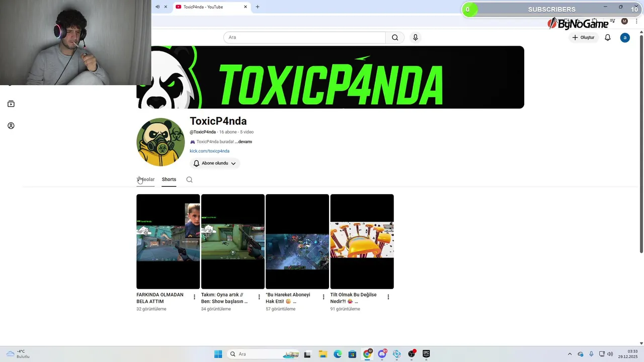
Task: Click the YouTube search magnifier button
Action: [395, 37]
